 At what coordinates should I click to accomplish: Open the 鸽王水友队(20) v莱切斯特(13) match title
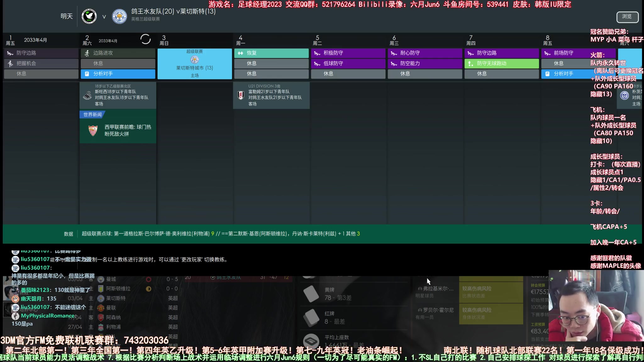pos(173,11)
